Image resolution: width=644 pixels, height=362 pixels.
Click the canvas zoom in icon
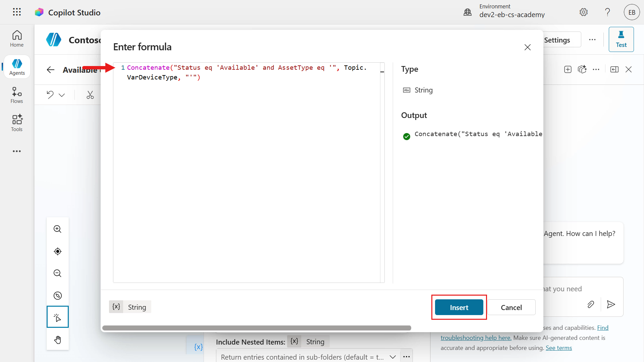58,229
